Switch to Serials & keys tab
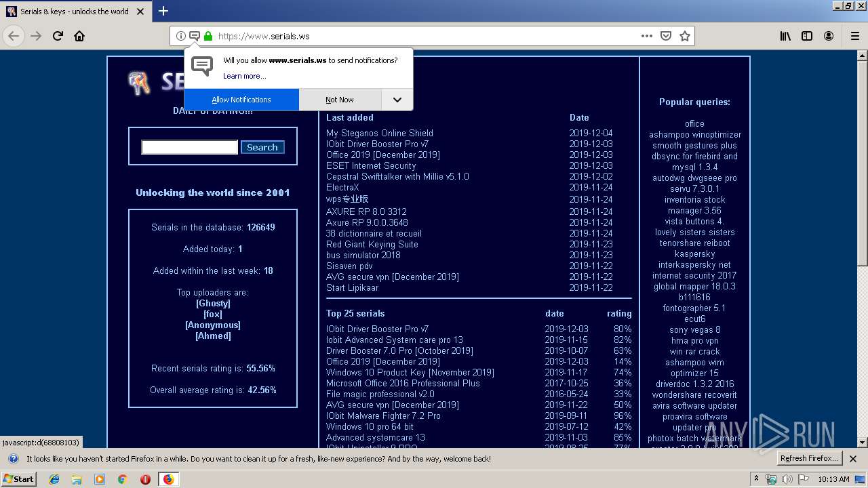The width and height of the screenshot is (868, 488). [x=75, y=12]
